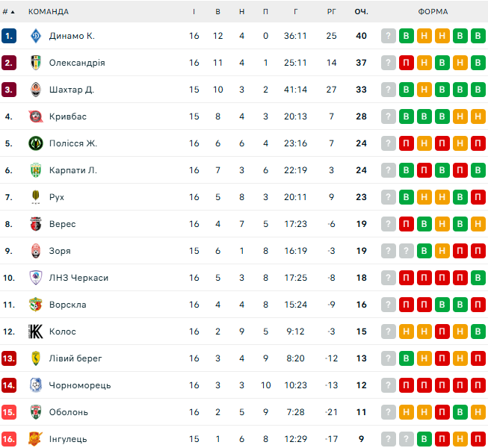Screen dimensions: 488x448
Task: Click Верес first red П form badge
Action: 407,224
